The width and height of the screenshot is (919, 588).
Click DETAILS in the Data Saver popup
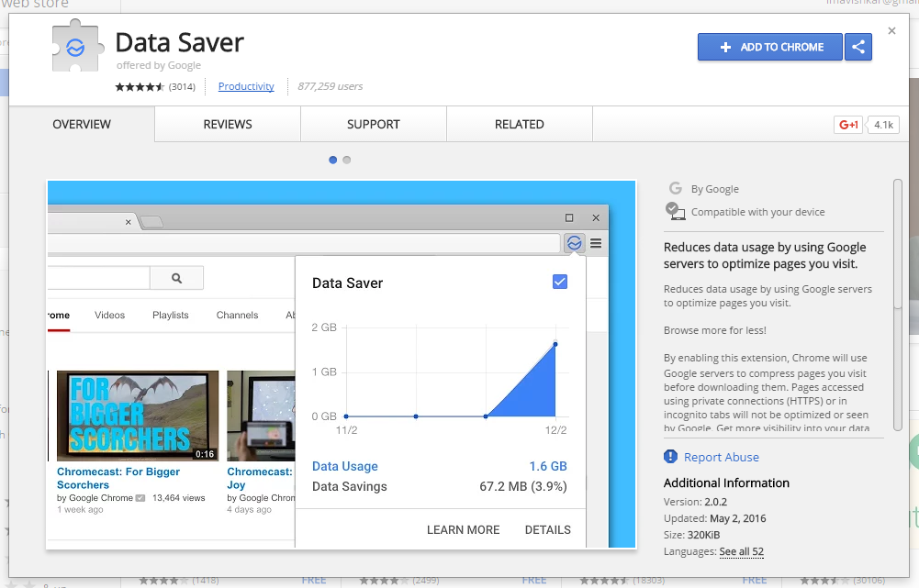point(547,530)
